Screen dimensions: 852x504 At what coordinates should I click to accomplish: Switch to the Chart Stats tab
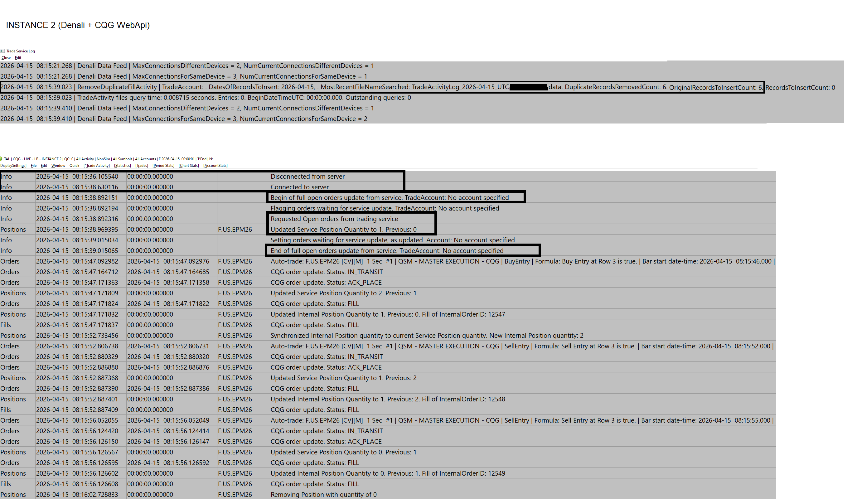pos(189,166)
